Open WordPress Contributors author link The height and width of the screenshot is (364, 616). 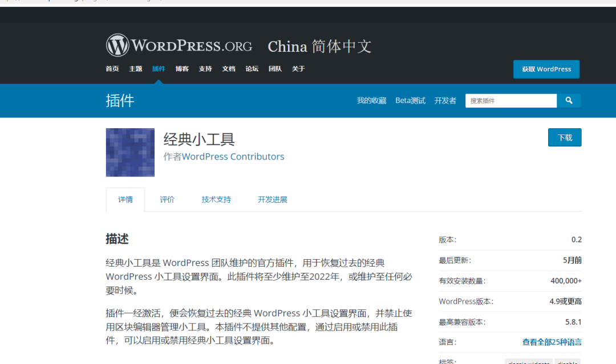coord(233,157)
